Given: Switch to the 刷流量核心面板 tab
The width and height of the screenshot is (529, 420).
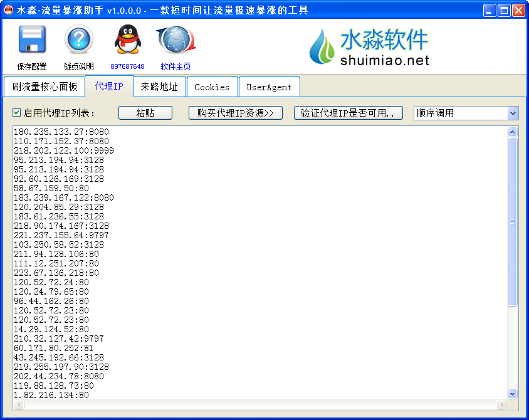Looking at the screenshot, I should [x=45, y=87].
